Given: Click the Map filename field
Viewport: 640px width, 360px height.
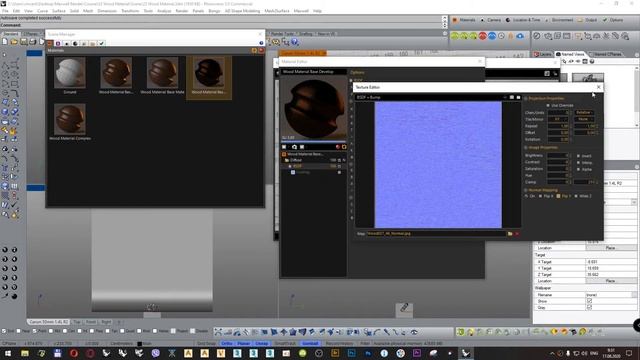Looking at the screenshot, I should coord(436,234).
